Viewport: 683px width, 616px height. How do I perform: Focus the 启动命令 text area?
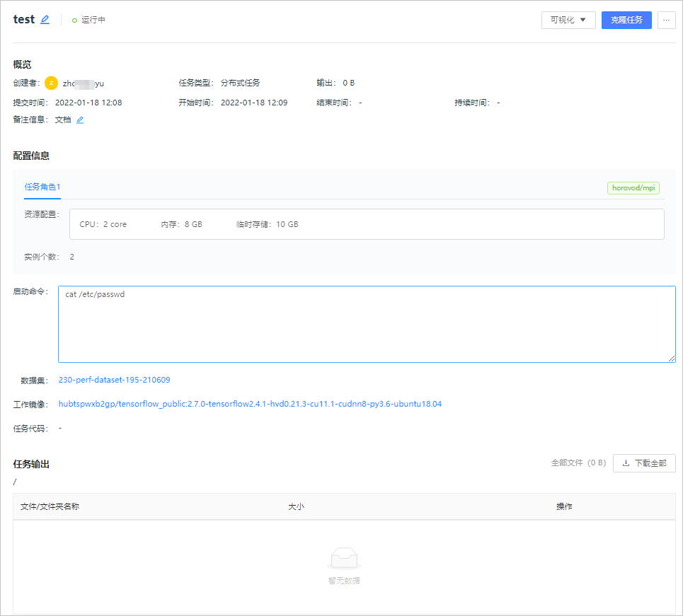click(367, 325)
